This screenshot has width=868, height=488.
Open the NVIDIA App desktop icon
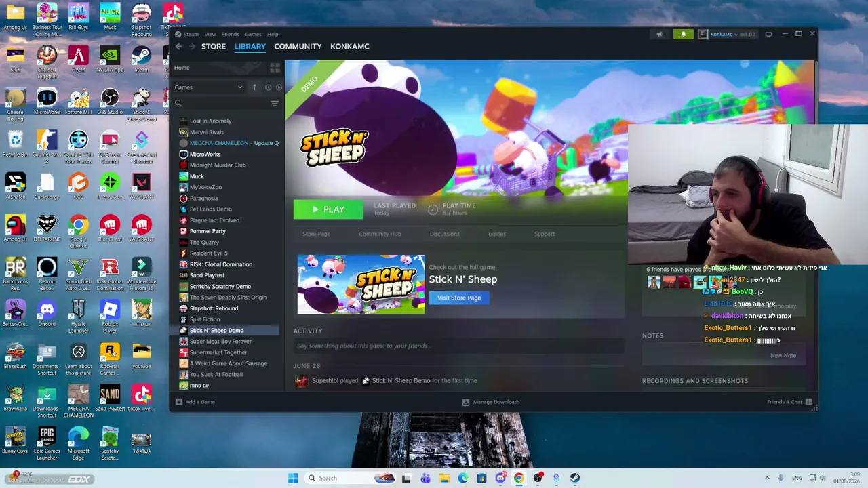[x=110, y=60]
